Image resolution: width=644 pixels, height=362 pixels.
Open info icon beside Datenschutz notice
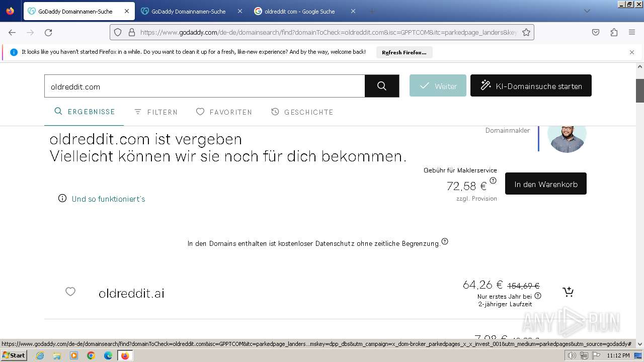coord(445,242)
